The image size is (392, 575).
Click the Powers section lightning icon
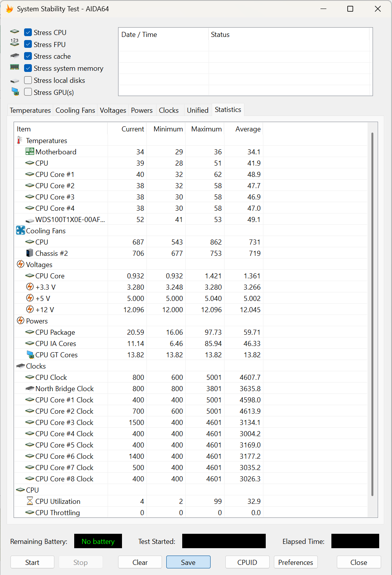click(21, 321)
